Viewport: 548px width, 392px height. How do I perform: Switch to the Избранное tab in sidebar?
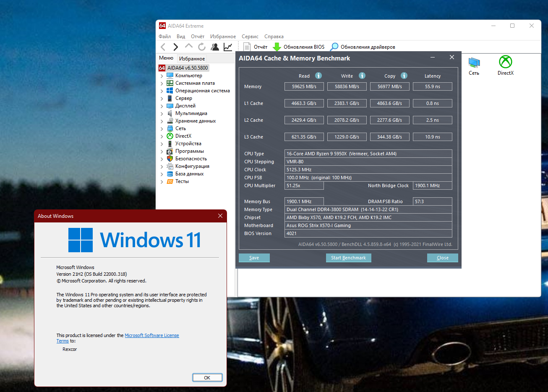pos(192,59)
